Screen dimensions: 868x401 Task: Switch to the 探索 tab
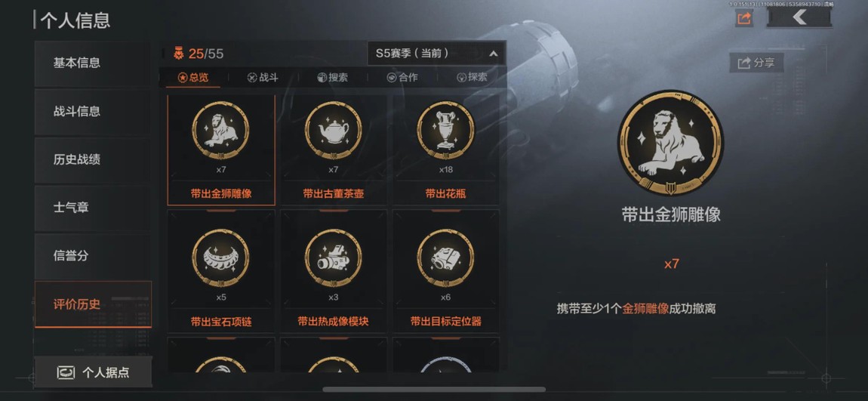tap(472, 78)
